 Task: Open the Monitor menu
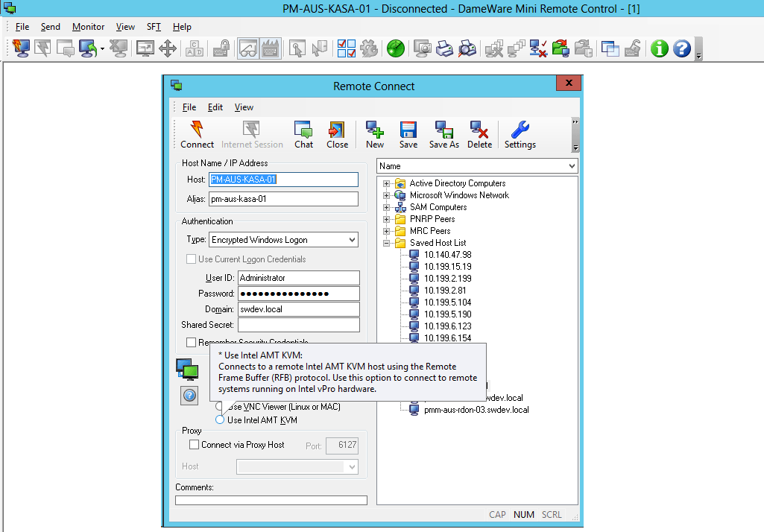point(88,27)
